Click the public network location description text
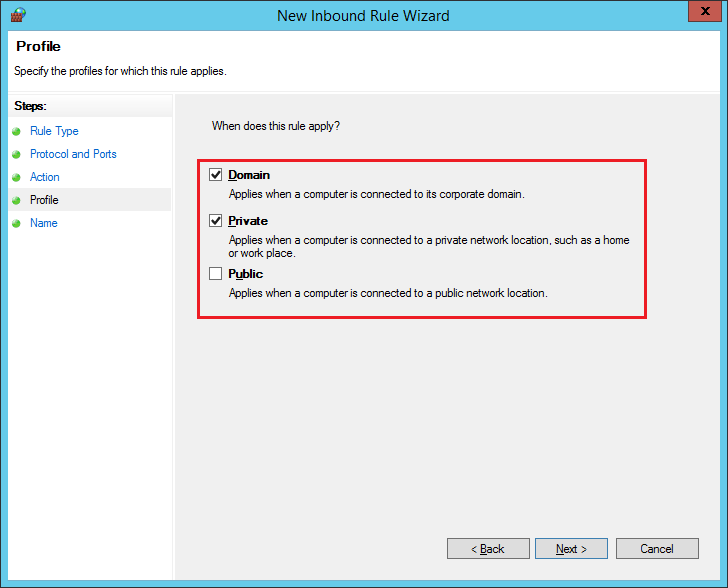The image size is (728, 588). 388,293
